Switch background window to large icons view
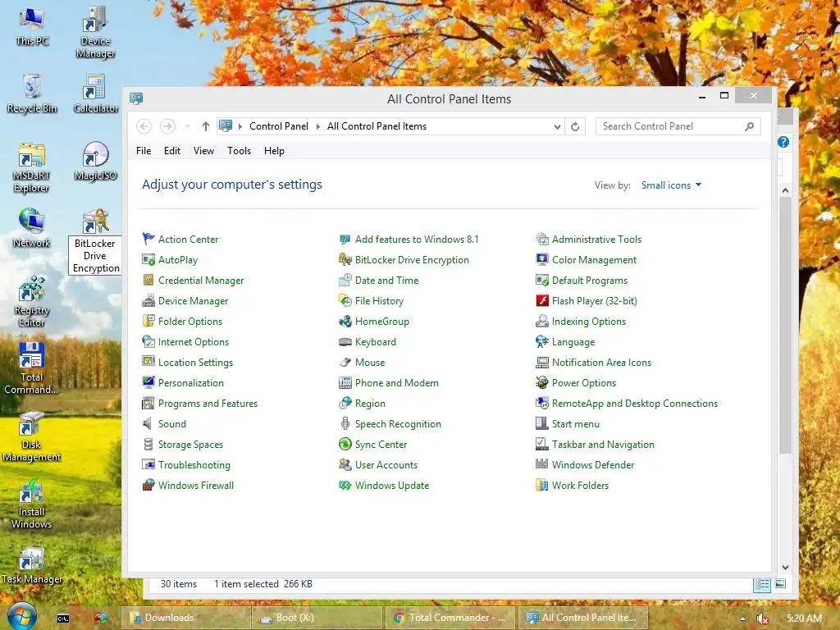The height and width of the screenshot is (630, 840). 781,584
